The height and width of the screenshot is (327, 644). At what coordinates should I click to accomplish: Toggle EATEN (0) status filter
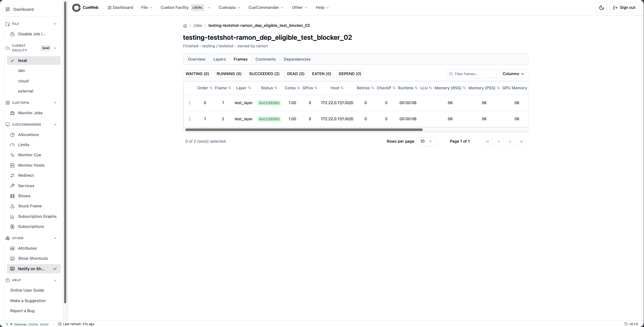click(x=321, y=74)
